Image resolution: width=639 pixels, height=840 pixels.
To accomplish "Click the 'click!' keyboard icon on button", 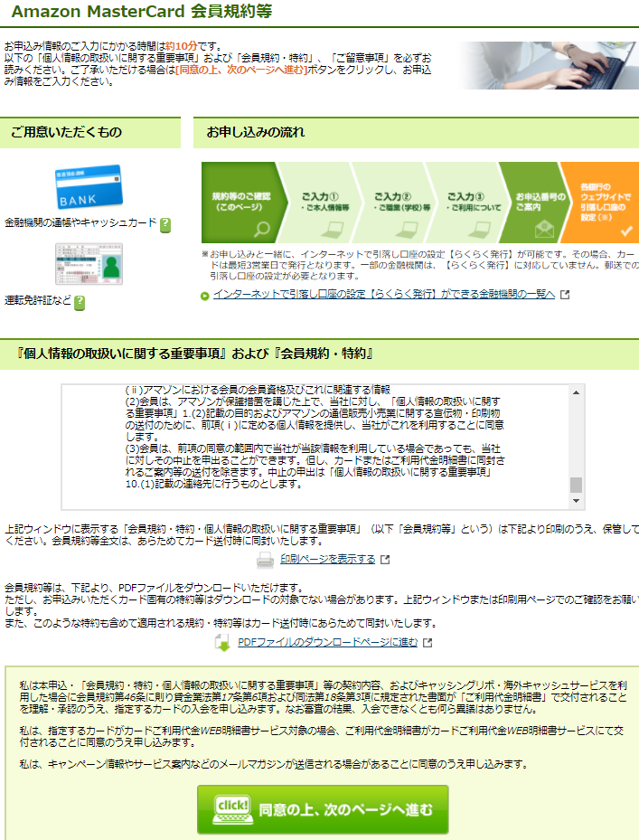I will click(232, 809).
